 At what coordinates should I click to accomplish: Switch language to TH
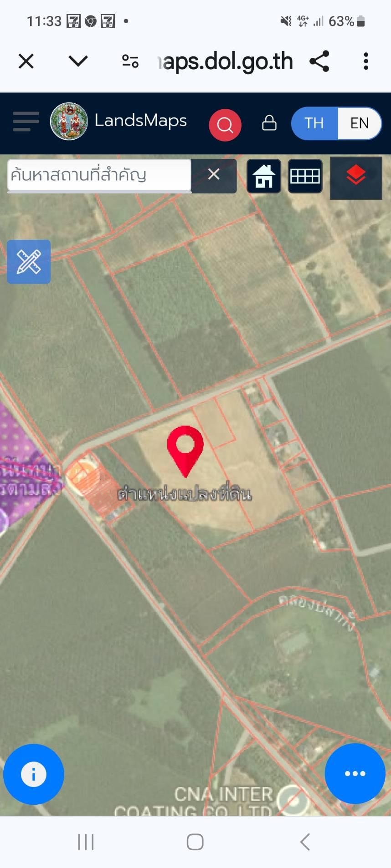point(314,123)
